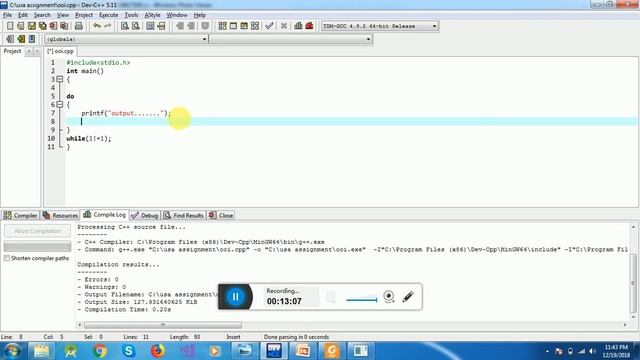Click the Debug checkmark toolbar icon
The width and height of the screenshot is (640, 360).
click(269, 26)
